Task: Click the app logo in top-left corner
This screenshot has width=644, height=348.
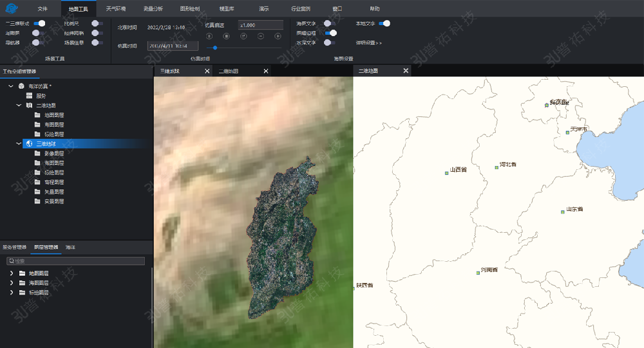Action: click(x=11, y=9)
